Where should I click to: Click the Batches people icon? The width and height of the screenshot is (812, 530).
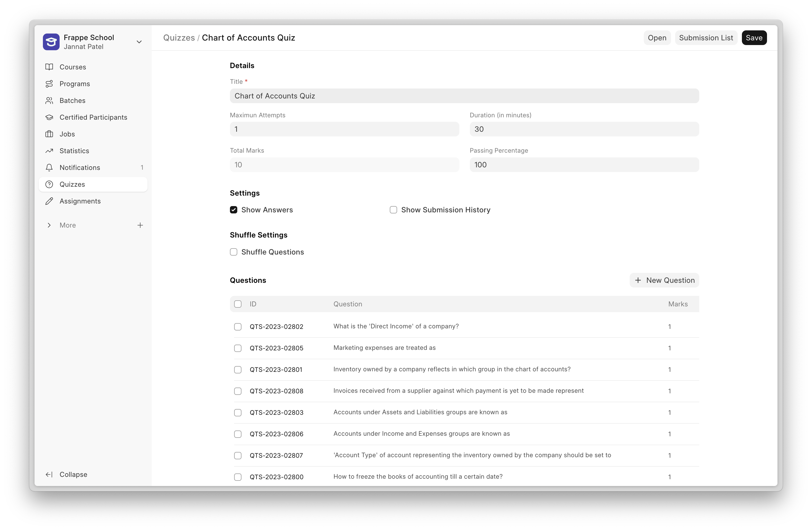(49, 100)
